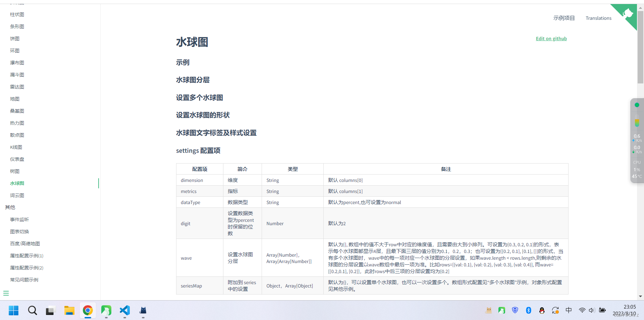This screenshot has width=644, height=320.
Task: Click the 中 input method indicator
Action: (569, 311)
